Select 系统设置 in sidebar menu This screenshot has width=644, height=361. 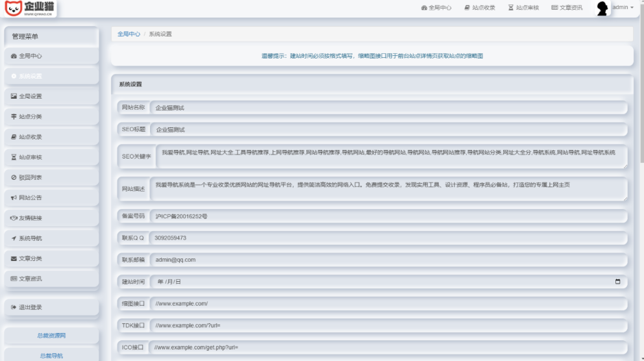(x=52, y=76)
